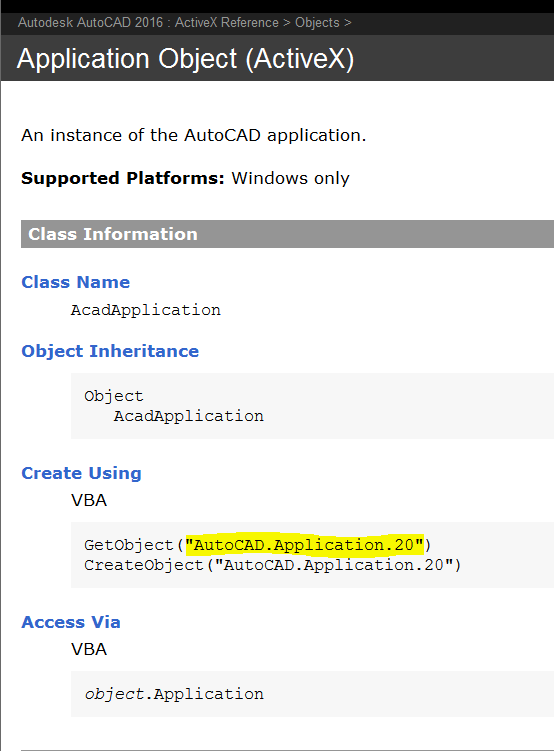Click the Object Inheritance heading
The width and height of the screenshot is (554, 751).
[110, 351]
